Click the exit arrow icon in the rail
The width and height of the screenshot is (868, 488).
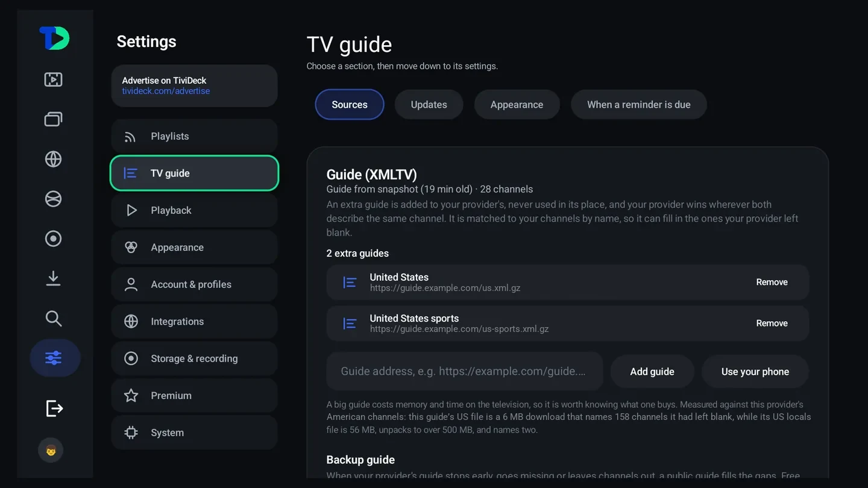pyautogui.click(x=54, y=408)
